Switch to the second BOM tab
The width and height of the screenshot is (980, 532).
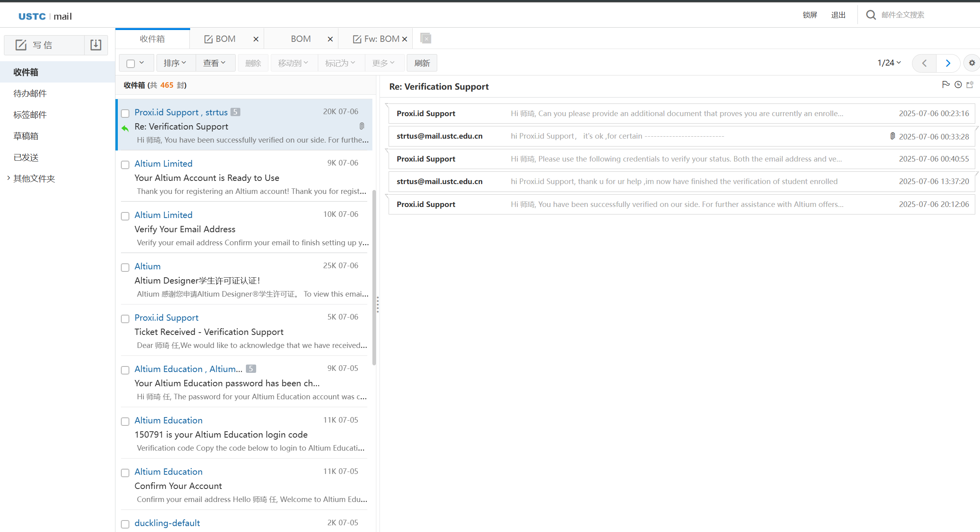pyautogui.click(x=301, y=39)
